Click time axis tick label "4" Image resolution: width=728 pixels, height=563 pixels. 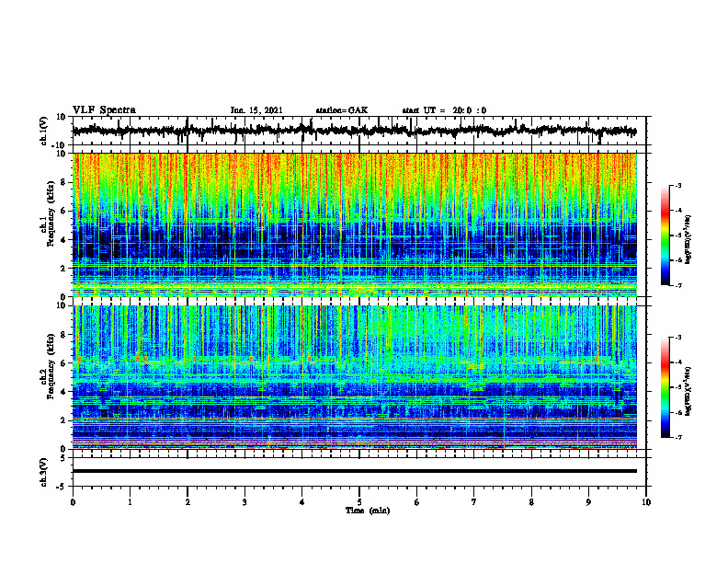[x=302, y=502]
